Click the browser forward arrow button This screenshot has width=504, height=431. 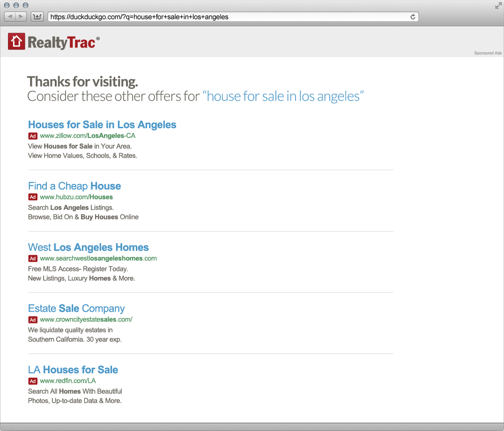pos(22,17)
